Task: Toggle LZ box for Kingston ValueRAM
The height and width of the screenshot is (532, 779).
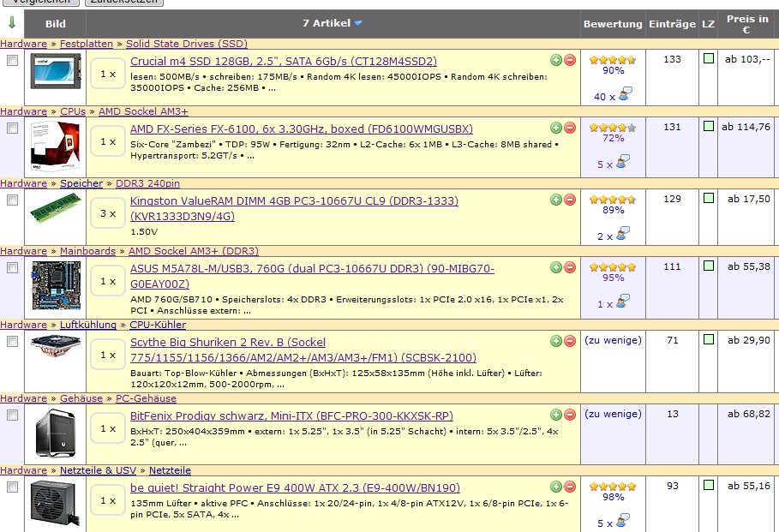Action: point(709,198)
